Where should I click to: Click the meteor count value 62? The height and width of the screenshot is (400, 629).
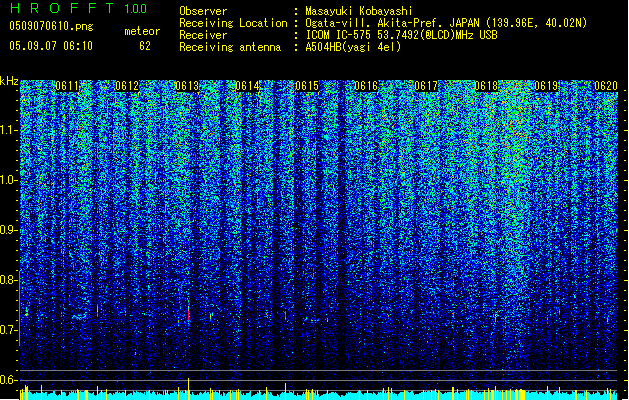coord(145,45)
